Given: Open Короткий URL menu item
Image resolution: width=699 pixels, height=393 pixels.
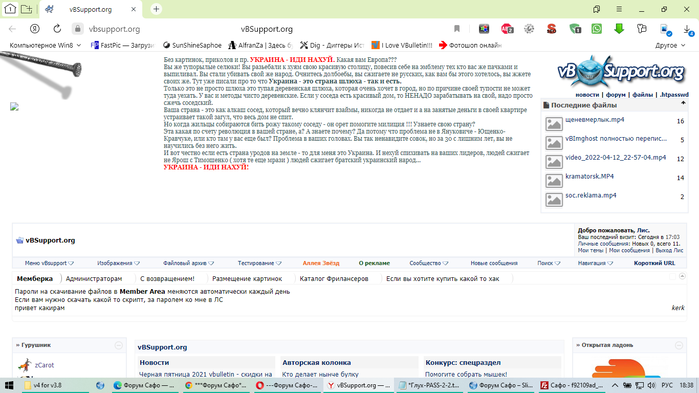Looking at the screenshot, I should click(x=654, y=263).
